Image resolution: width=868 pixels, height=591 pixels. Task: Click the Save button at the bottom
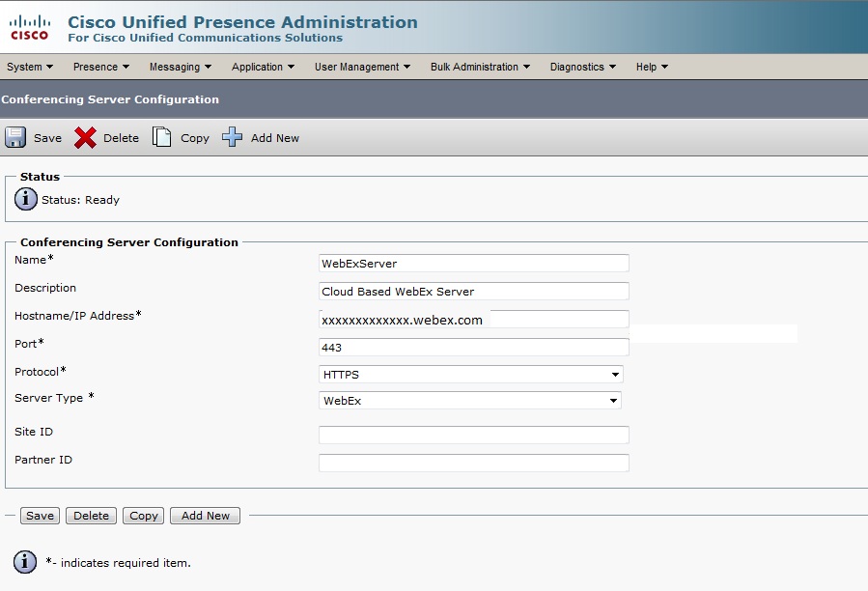point(39,516)
